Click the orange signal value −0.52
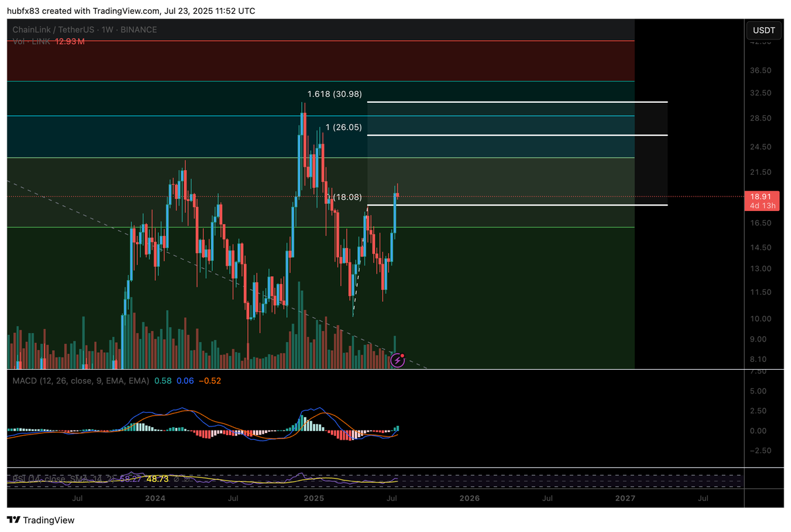 tap(211, 380)
